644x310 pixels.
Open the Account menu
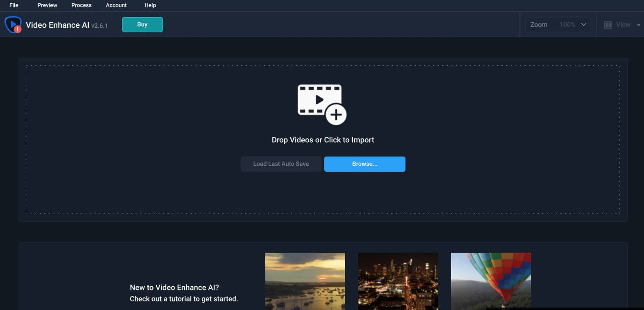pos(116,5)
